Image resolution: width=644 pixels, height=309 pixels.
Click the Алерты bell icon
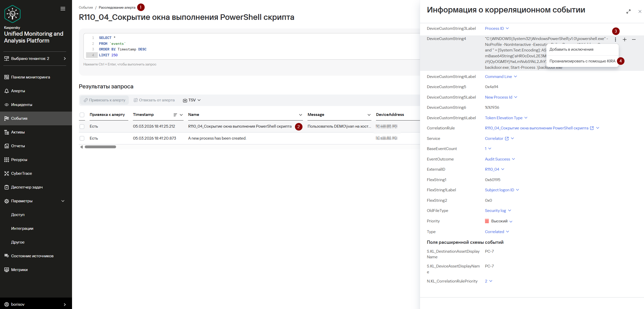click(x=7, y=91)
